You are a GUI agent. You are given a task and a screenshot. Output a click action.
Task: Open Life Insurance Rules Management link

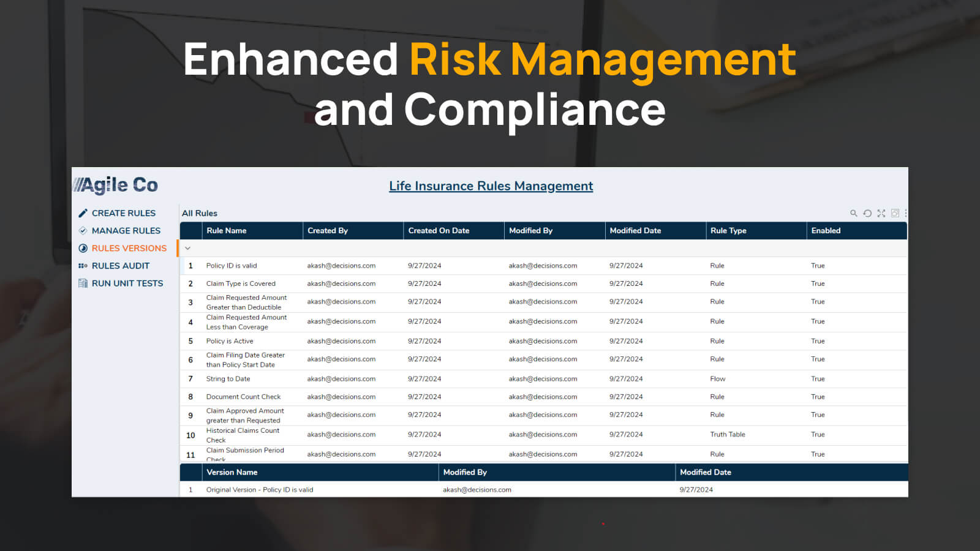[x=491, y=186]
